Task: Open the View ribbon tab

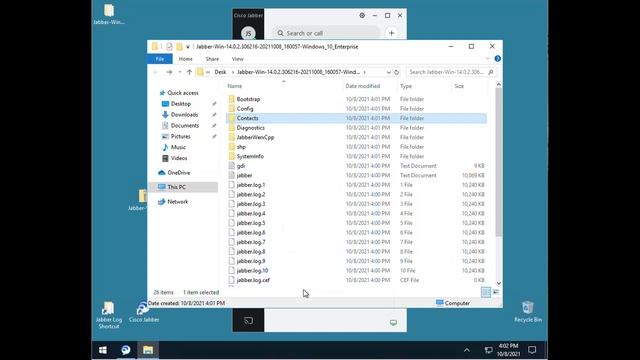Action: coord(238,59)
